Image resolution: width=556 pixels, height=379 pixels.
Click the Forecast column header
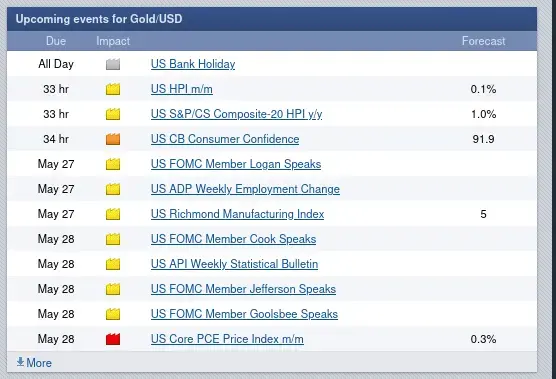point(483,41)
